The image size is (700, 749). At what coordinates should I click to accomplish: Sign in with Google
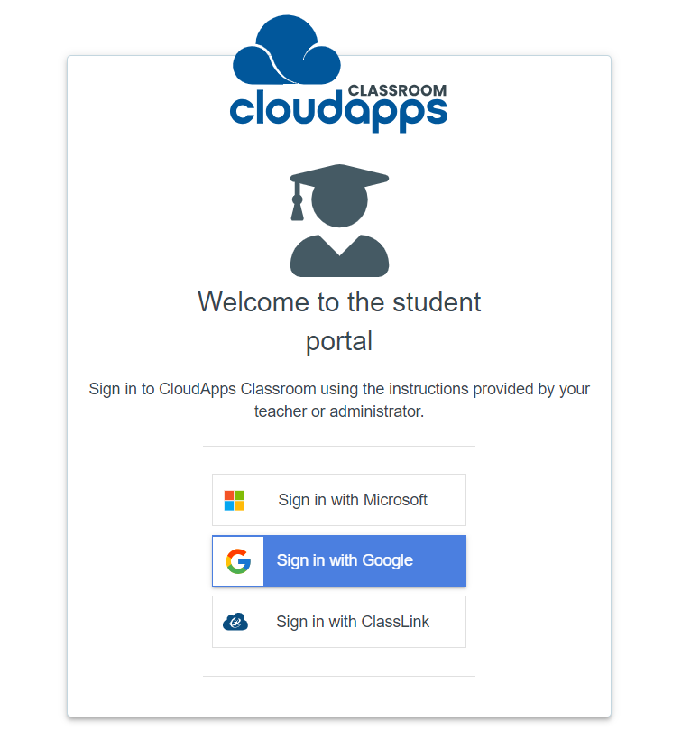[x=339, y=560]
